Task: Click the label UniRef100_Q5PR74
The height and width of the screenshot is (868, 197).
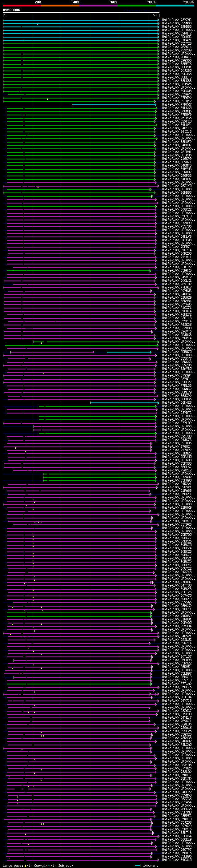Action: coord(177,247)
